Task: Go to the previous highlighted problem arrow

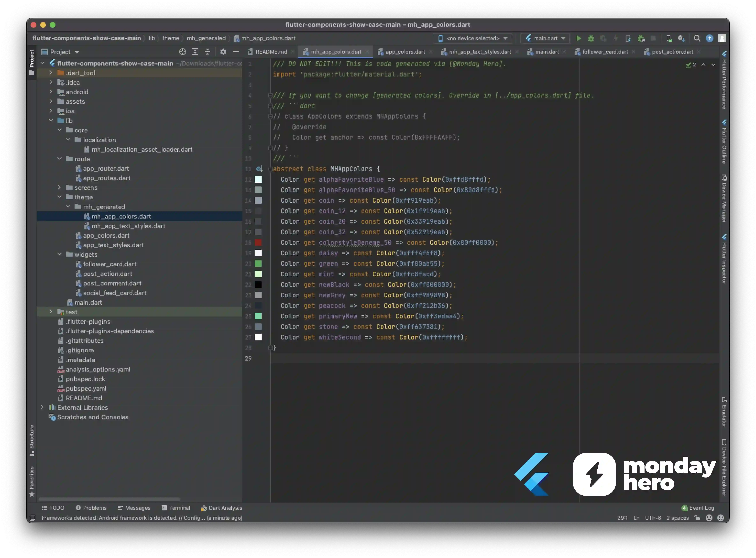Action: coord(703,65)
